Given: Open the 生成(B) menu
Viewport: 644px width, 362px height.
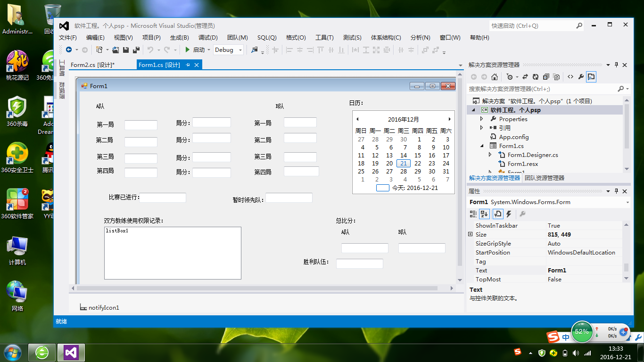Looking at the screenshot, I should coord(180,38).
